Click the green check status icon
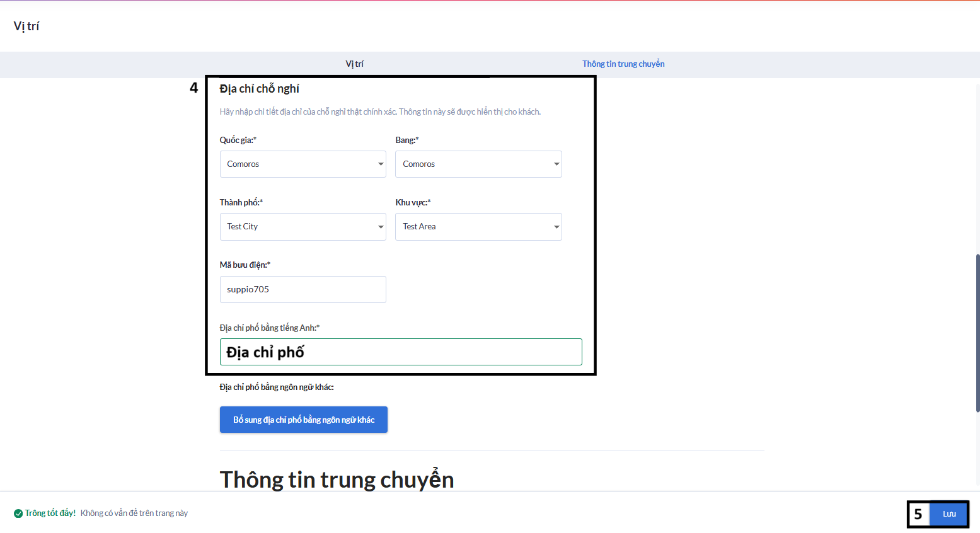Viewport: 980px width, 533px height. pos(18,513)
